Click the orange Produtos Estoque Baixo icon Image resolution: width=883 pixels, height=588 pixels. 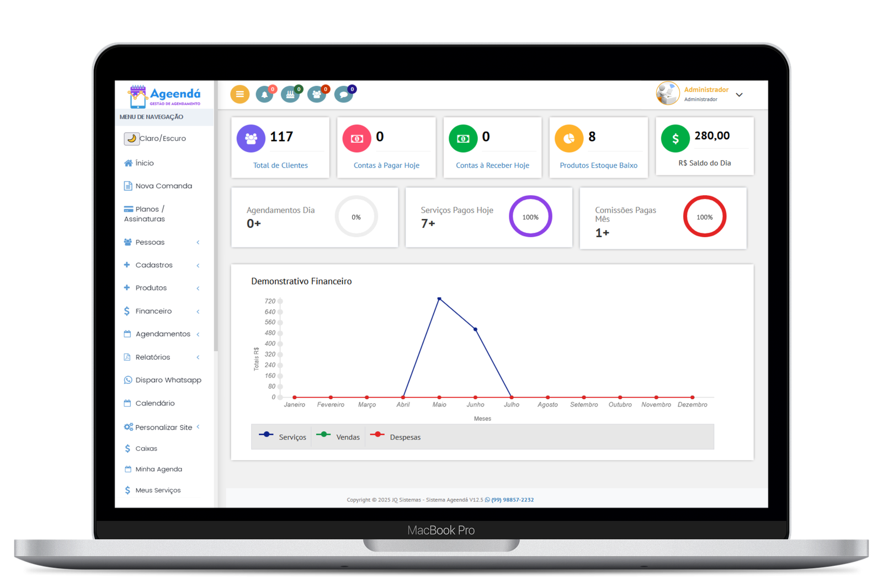[568, 138]
